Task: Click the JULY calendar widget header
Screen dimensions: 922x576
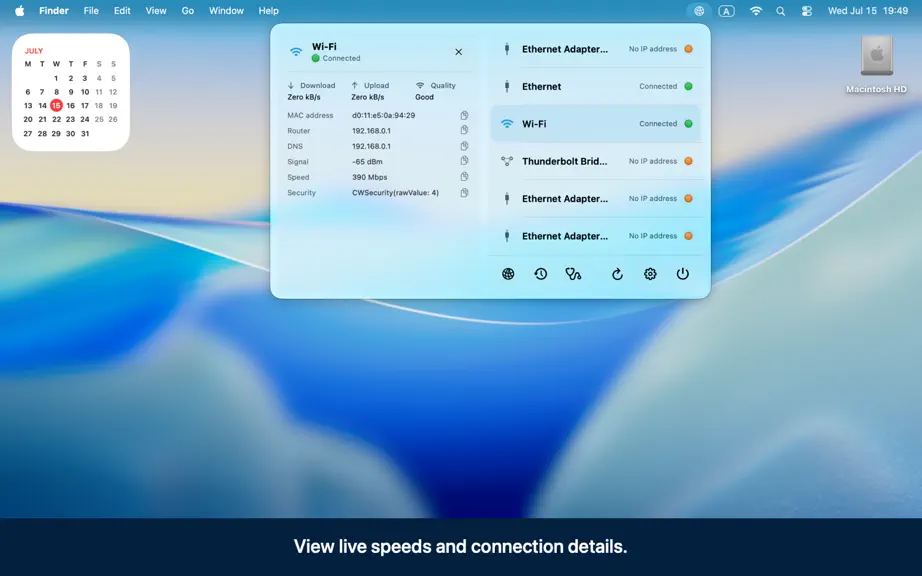Action: click(34, 51)
